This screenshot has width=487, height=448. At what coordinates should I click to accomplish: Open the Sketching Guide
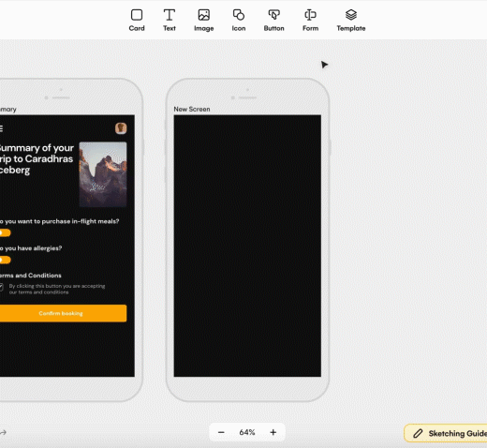pos(446,433)
